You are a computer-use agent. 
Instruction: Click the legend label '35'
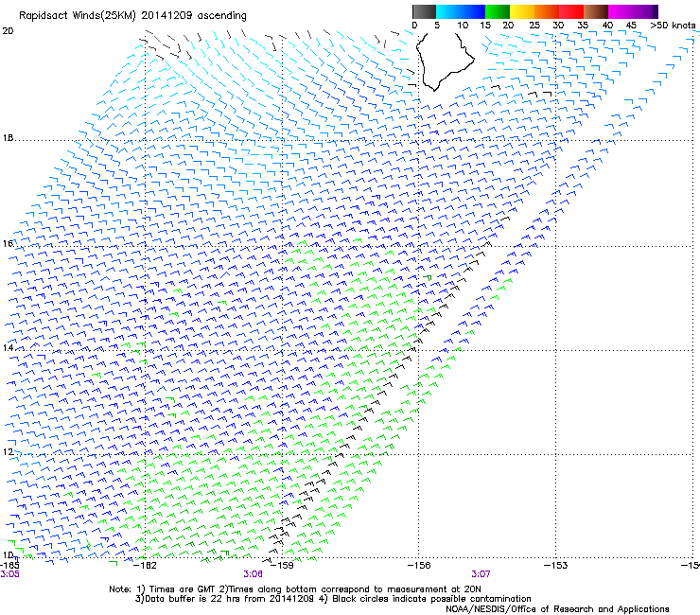(x=583, y=26)
